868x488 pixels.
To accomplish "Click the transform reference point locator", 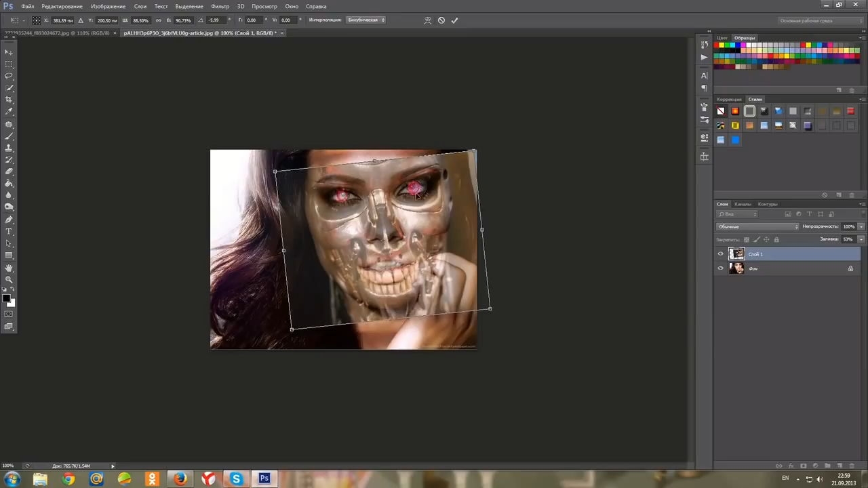I will [36, 20].
